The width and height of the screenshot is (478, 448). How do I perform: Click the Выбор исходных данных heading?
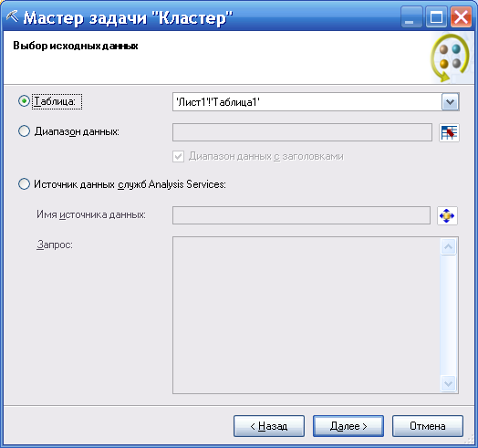[x=76, y=46]
